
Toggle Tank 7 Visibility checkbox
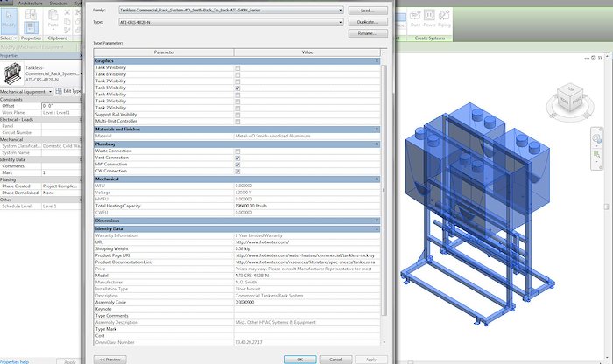tap(237, 81)
